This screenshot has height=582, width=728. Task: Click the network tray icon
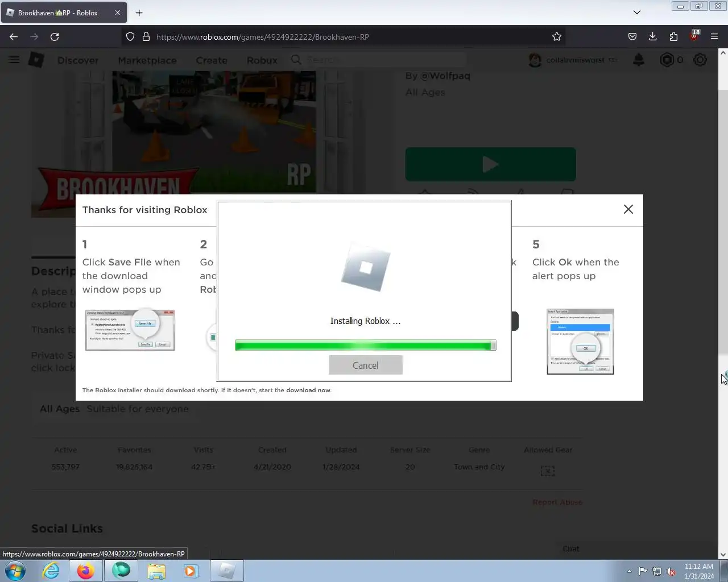pyautogui.click(x=657, y=571)
